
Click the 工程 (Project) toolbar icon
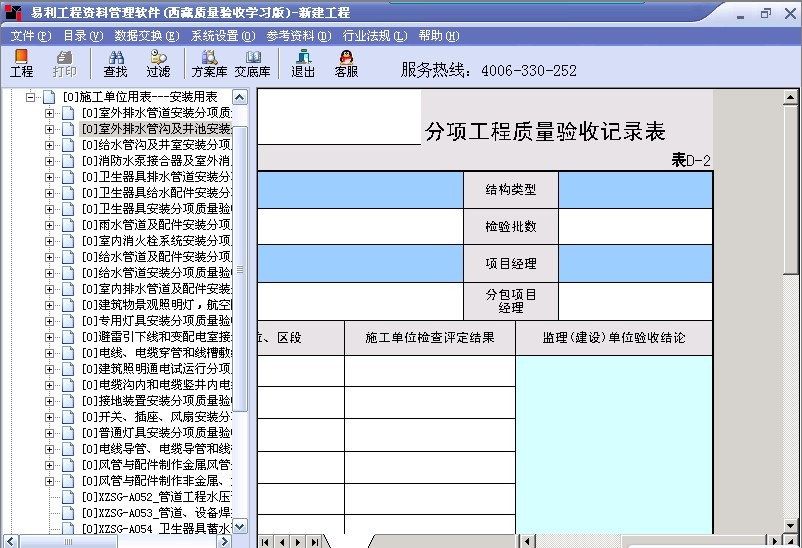[21, 64]
